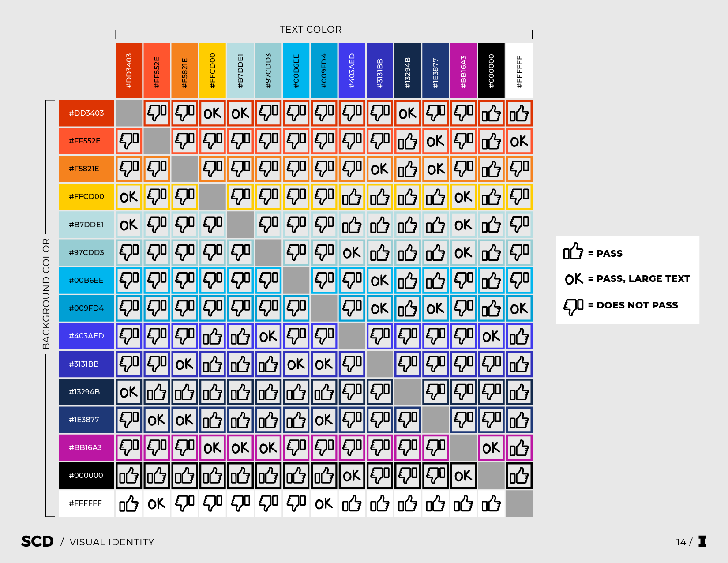728x563 pixels.
Task: Click OK icon for #3131BB text on #00B6EE row
Action: point(379,281)
